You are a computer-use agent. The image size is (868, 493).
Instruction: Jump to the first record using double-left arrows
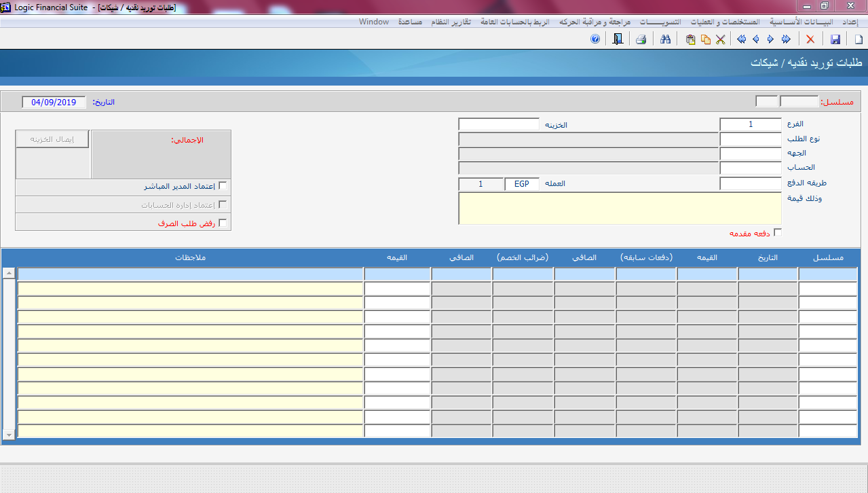point(741,39)
